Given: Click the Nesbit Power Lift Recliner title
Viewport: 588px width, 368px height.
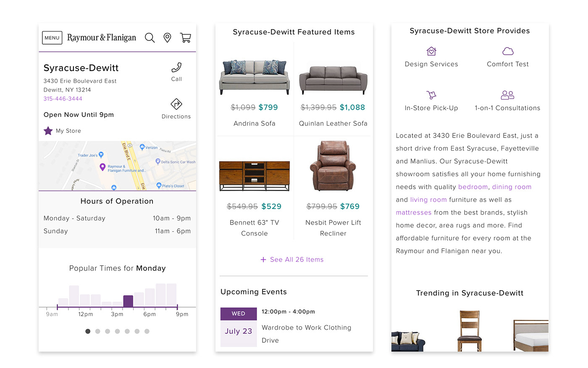Looking at the screenshot, I should pyautogui.click(x=333, y=228).
